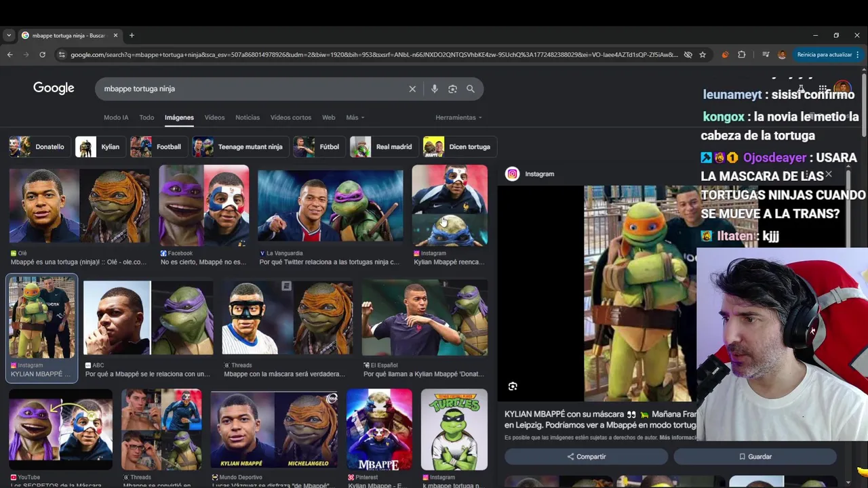Open the Por qué llaman a Kylian link
Image resolution: width=868 pixels, height=488 pixels.
[x=424, y=373]
